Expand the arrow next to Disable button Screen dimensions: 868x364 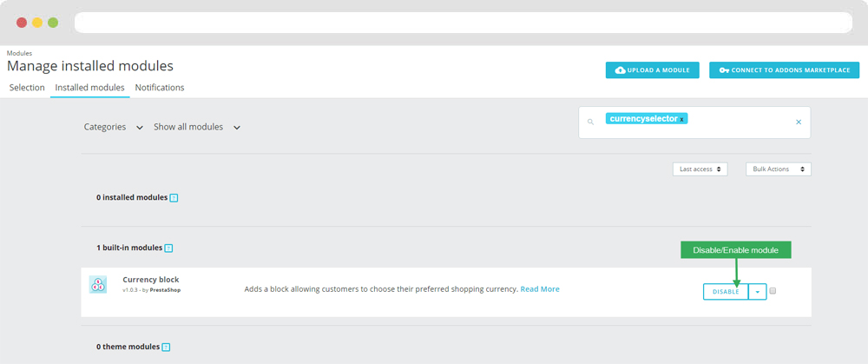click(758, 292)
